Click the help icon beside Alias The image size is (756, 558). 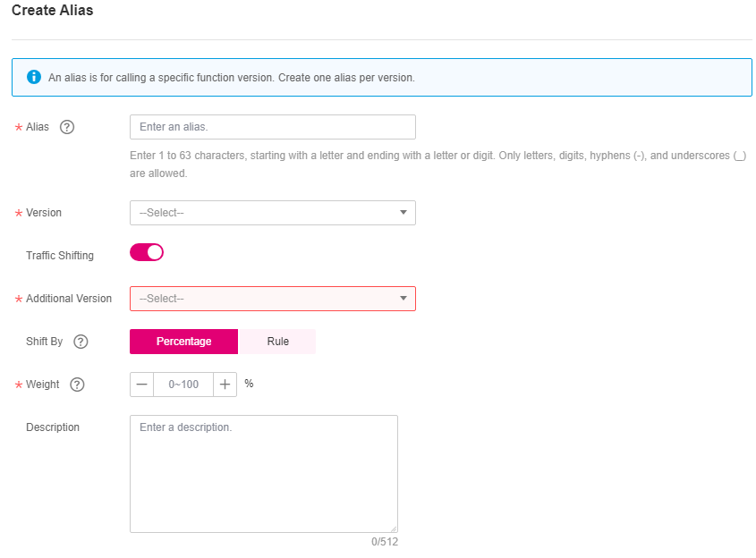[x=67, y=127]
